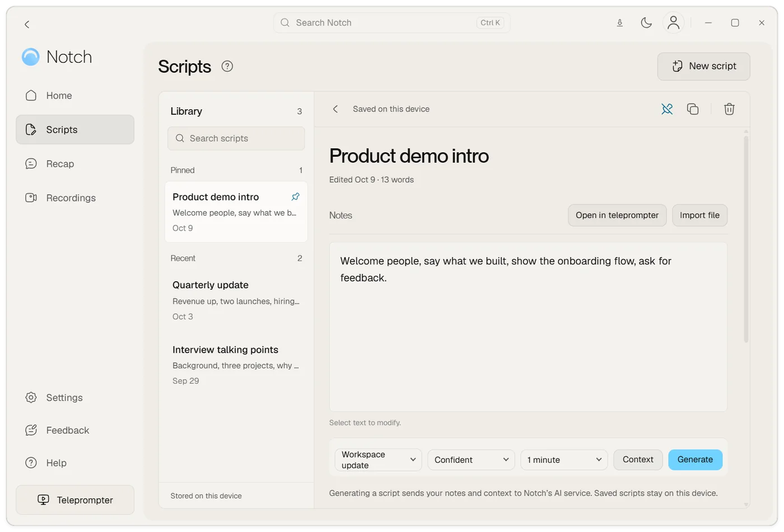The width and height of the screenshot is (784, 532).
Task: Click the Scripts help question mark icon
Action: [x=227, y=66]
